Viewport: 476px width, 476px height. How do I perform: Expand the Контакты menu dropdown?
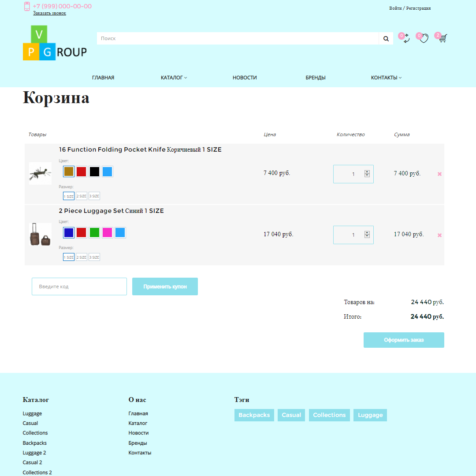pos(386,78)
